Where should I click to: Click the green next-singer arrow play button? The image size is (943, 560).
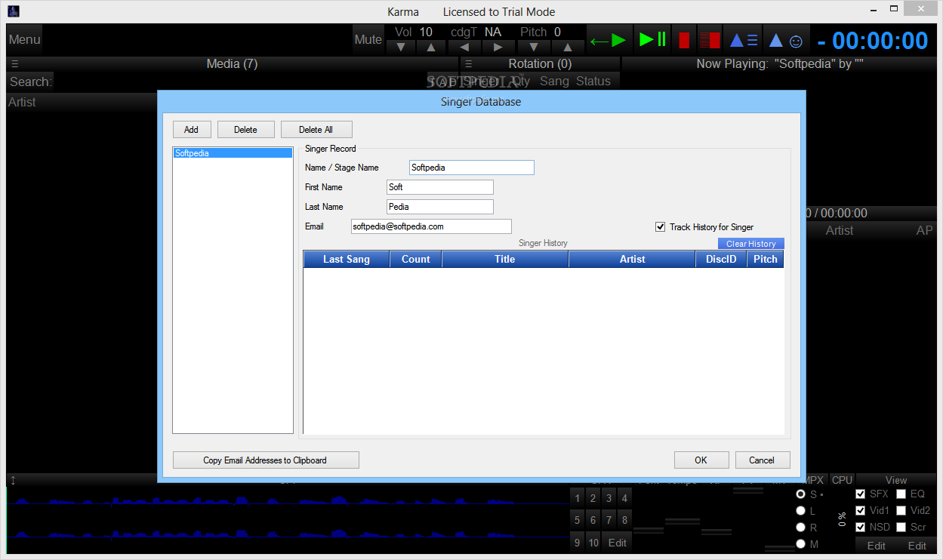pyautogui.click(x=609, y=39)
